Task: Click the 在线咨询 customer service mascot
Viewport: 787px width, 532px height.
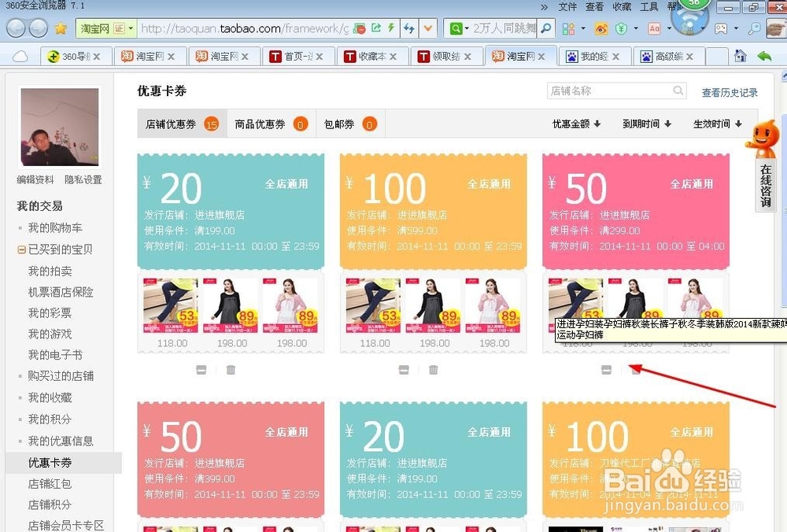Action: click(763, 165)
